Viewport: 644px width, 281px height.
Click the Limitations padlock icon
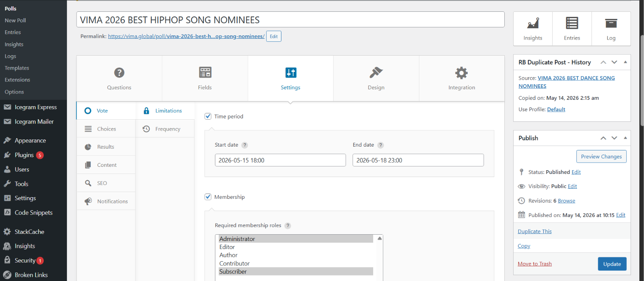point(146,111)
